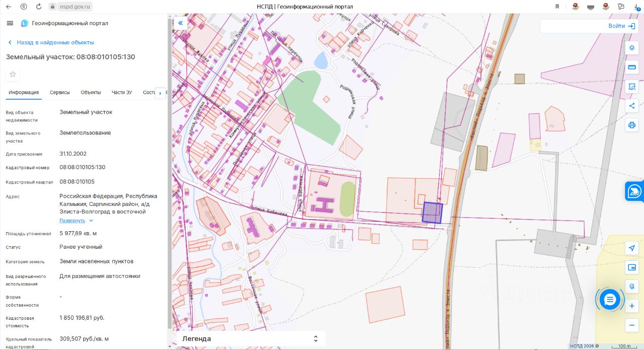Viewport: 644px width, 350px height.
Task: Locate me with the geolocation arrow
Action: click(632, 248)
